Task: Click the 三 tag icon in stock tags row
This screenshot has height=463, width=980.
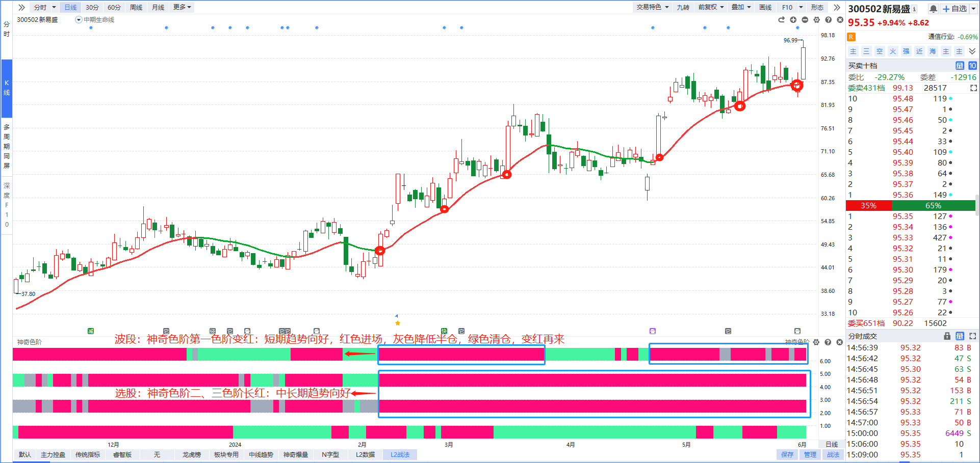Action: (866, 51)
